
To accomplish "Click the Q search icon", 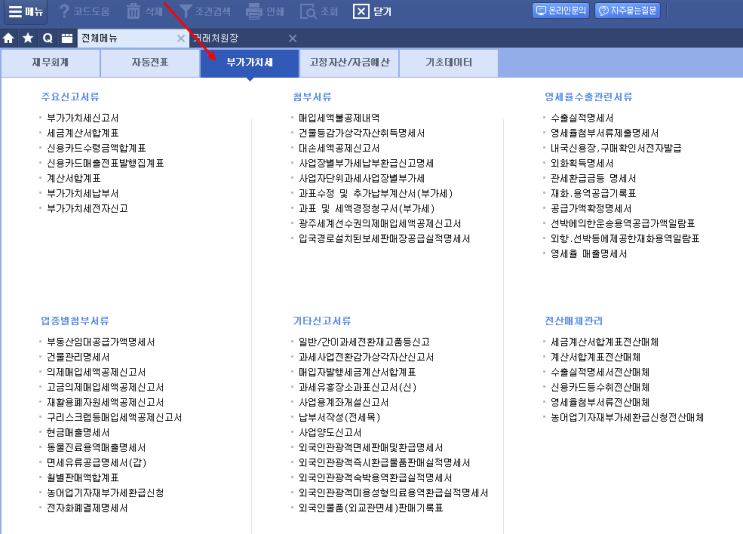I will point(47,38).
